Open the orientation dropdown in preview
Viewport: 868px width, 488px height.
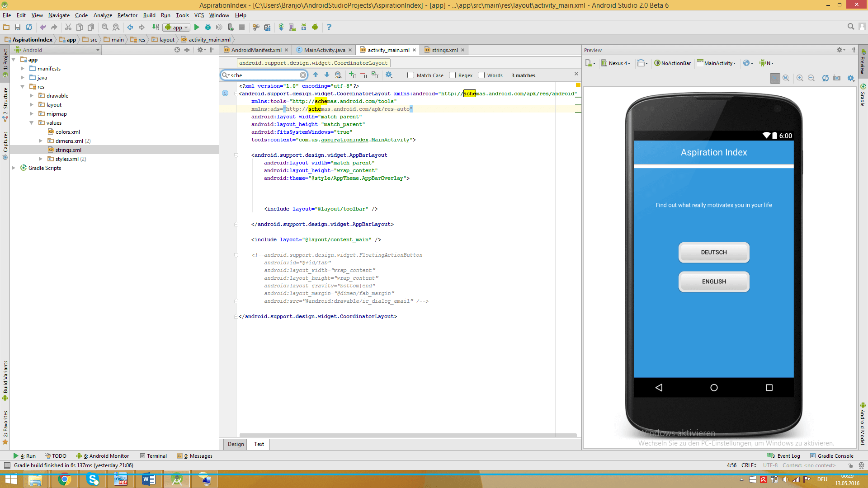642,63
